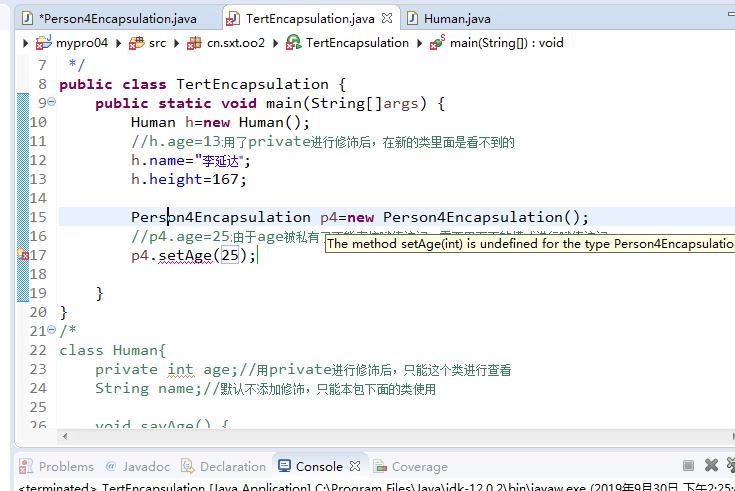The height and width of the screenshot is (491, 735).
Task: Click line number 14 in the gutter
Action: 38,198
